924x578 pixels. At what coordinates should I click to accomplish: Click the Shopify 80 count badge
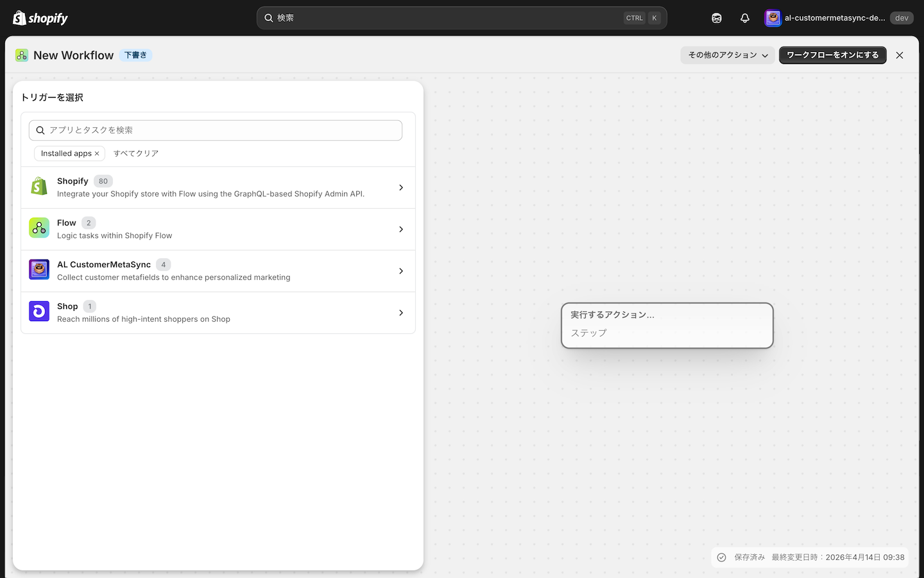(103, 181)
